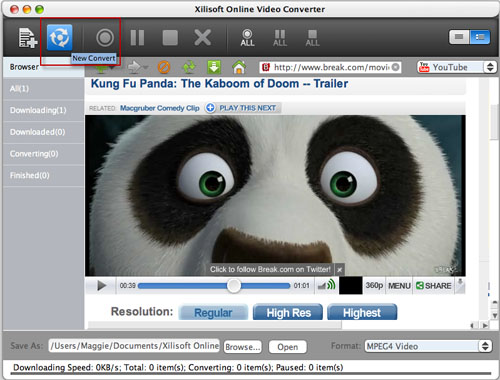Close the Twitter follow banner

coord(339,269)
